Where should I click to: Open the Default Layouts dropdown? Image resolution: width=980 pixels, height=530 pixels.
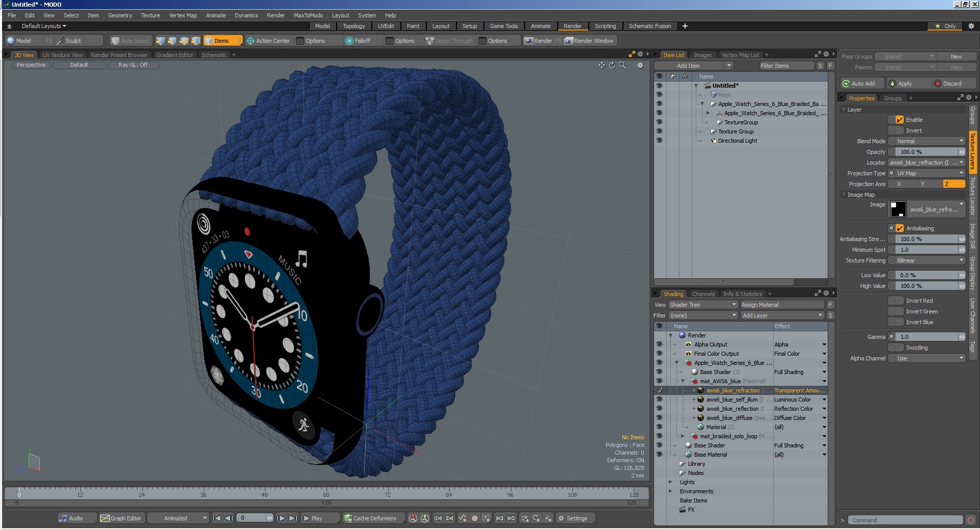[44, 26]
